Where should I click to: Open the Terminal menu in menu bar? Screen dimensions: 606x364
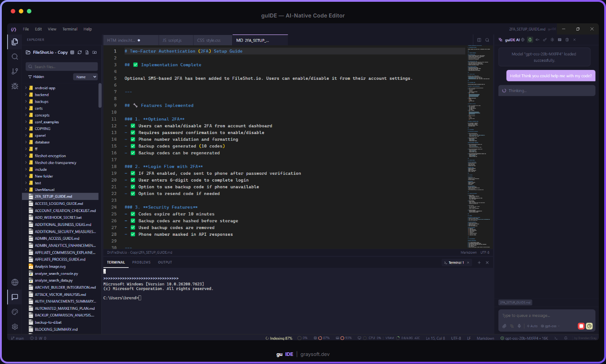[x=69, y=29]
